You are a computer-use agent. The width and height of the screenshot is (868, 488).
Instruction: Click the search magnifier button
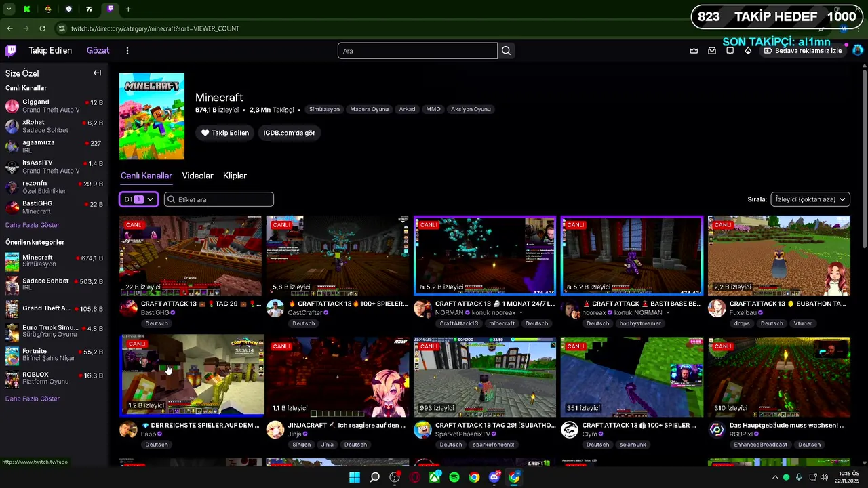pyautogui.click(x=506, y=51)
